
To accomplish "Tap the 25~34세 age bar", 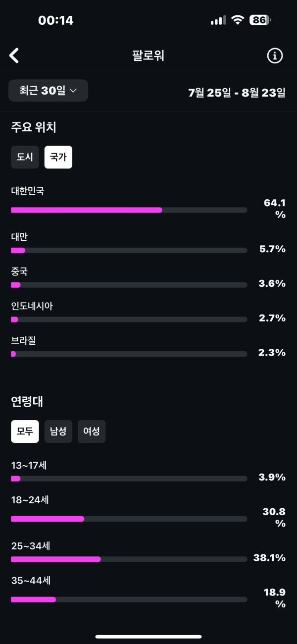I will pyautogui.click(x=129, y=559).
